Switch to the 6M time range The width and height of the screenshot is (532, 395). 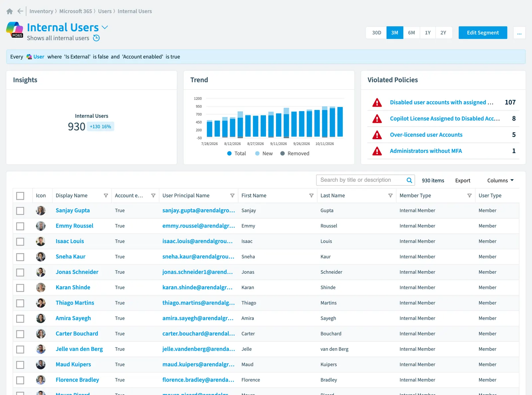point(411,33)
